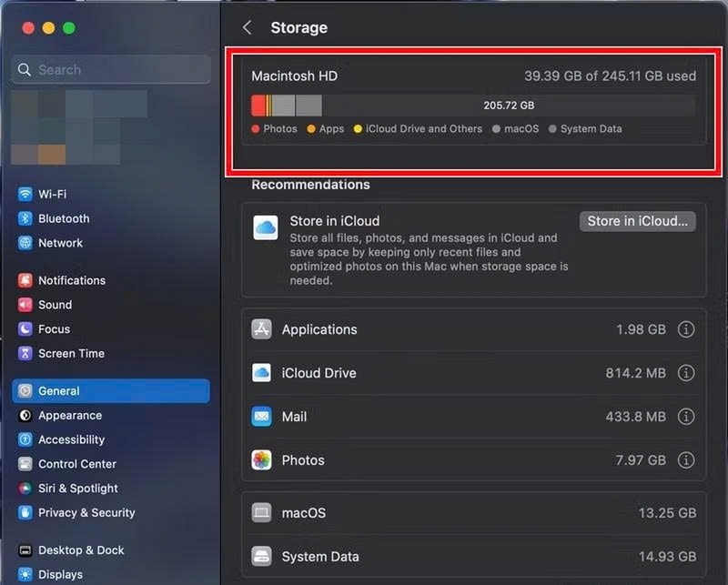Click the iCloud Drive and Others legend dot
Image resolution: width=728 pixels, height=585 pixels.
coord(358,129)
